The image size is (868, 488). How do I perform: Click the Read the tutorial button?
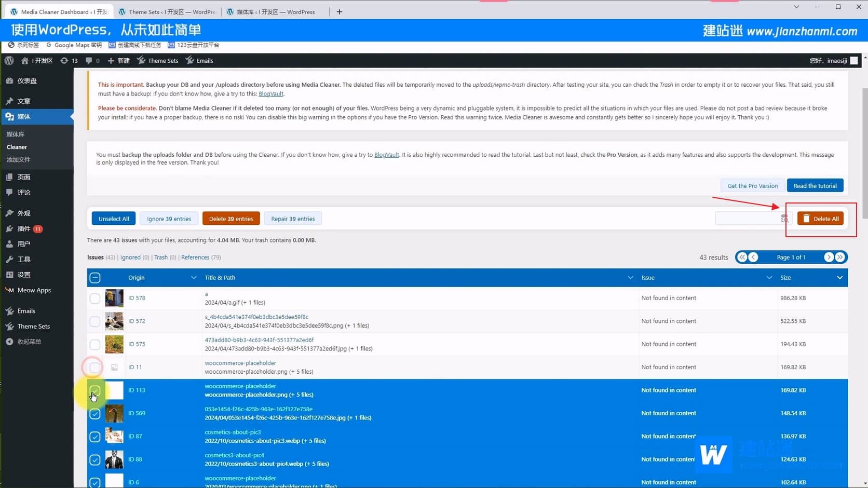click(x=815, y=186)
